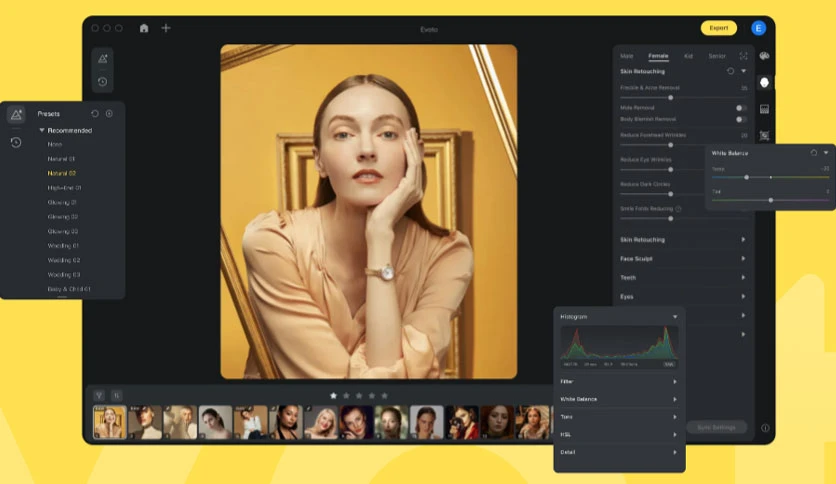Click the White Balance Tint slider handle
The height and width of the screenshot is (484, 836).
[x=771, y=200]
